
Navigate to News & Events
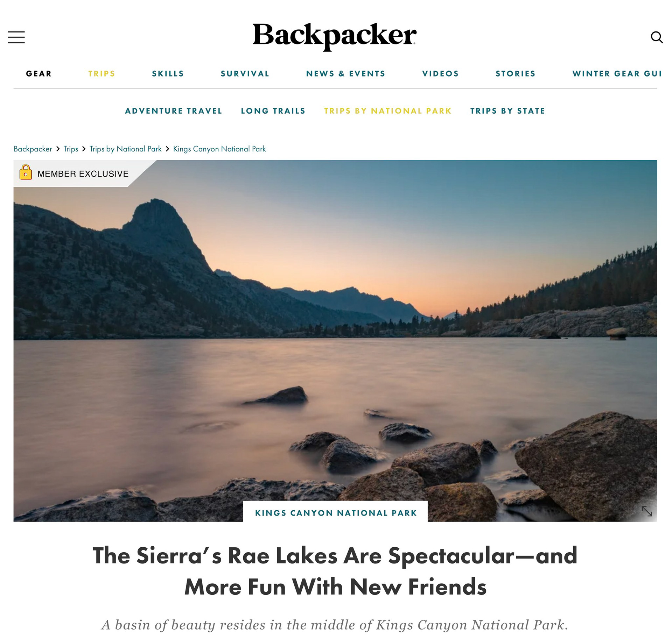[346, 73]
